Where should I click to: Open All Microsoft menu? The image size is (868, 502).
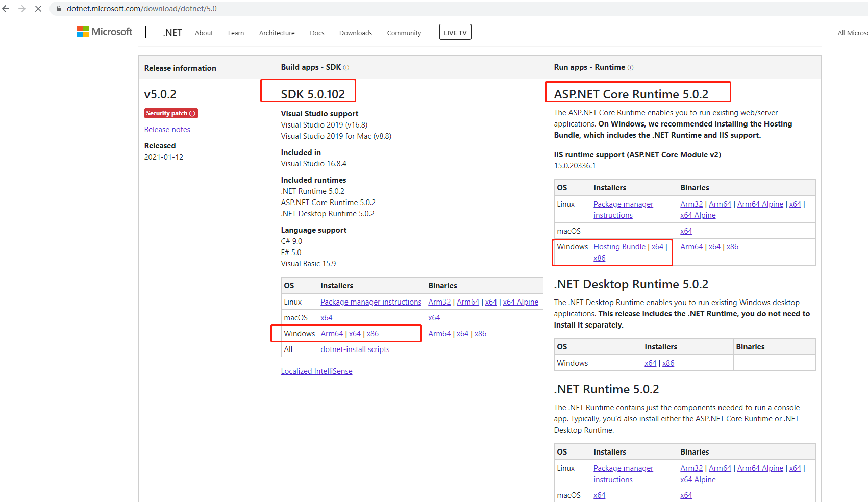coord(852,33)
